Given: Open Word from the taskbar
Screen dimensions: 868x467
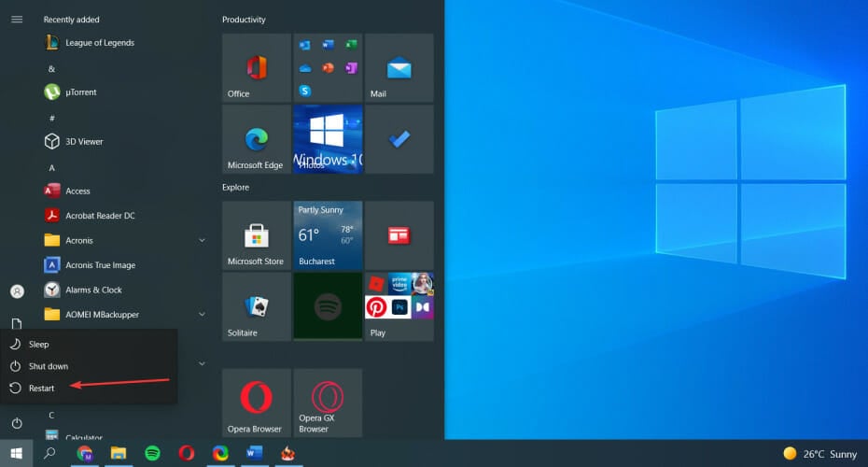Looking at the screenshot, I should (x=254, y=453).
